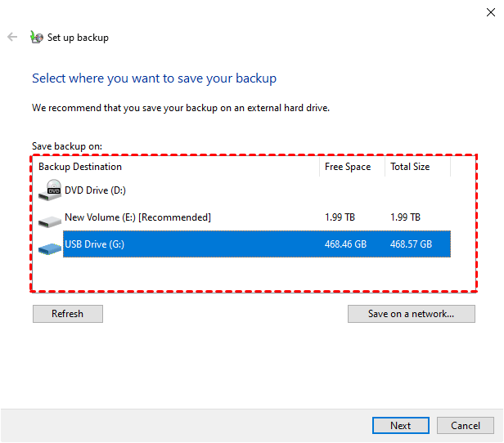The width and height of the screenshot is (504, 443).
Task: Click the back arrow in title bar
Action: tap(12, 37)
